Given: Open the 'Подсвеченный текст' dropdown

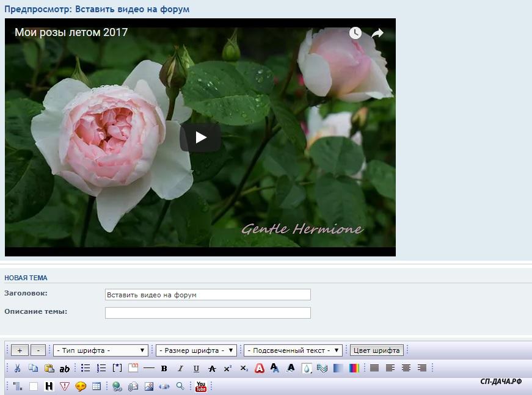Looking at the screenshot, I should 293,350.
